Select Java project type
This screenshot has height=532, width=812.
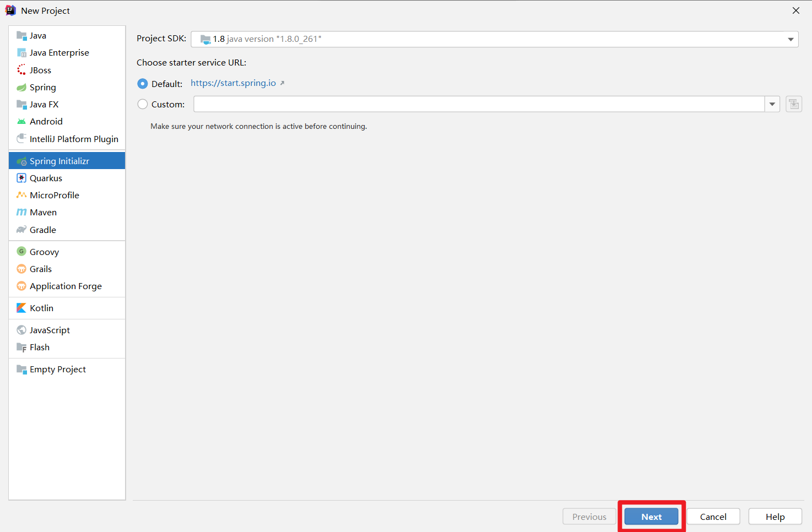(67, 36)
